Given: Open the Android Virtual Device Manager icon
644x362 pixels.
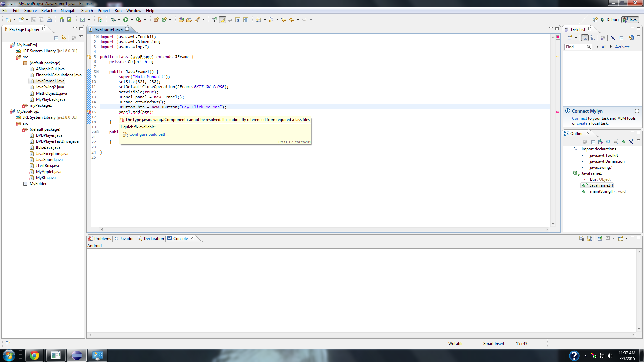Looking at the screenshot, I should point(69,20).
